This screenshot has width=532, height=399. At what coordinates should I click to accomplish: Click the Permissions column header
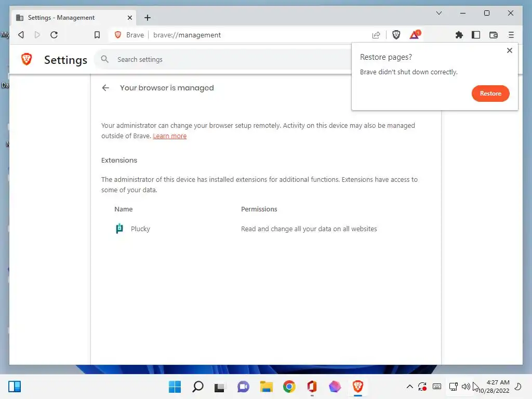259,209
